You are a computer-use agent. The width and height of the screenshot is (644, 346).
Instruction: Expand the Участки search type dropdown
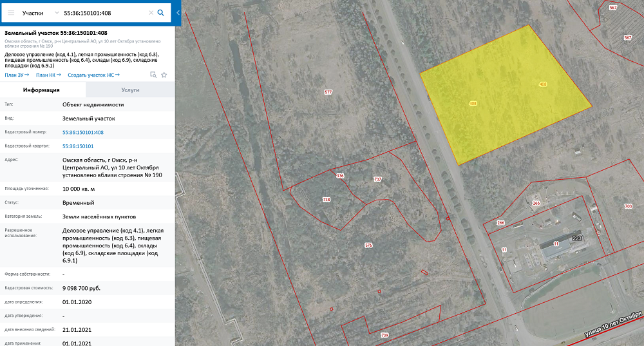coord(40,13)
